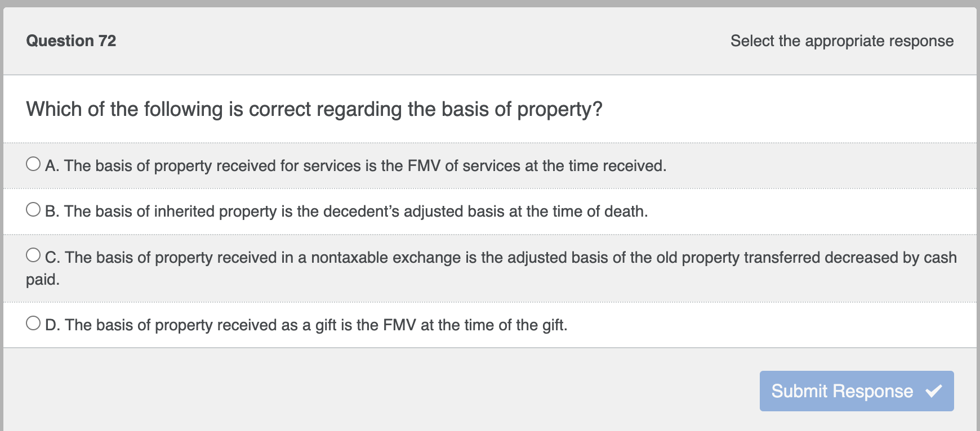
Task: Select radio button for answer C
Action: coord(33,255)
